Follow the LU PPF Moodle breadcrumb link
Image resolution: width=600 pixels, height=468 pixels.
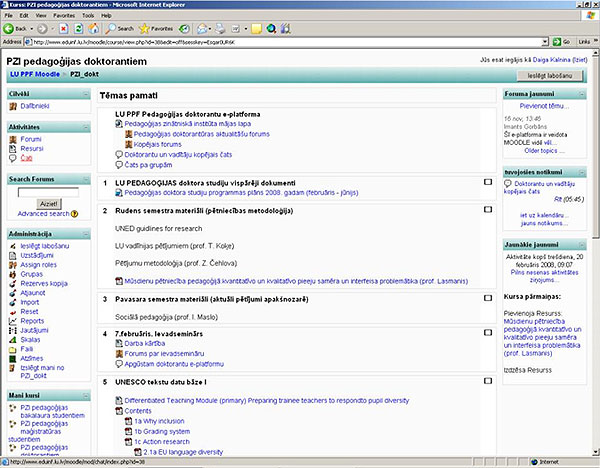pos(35,74)
